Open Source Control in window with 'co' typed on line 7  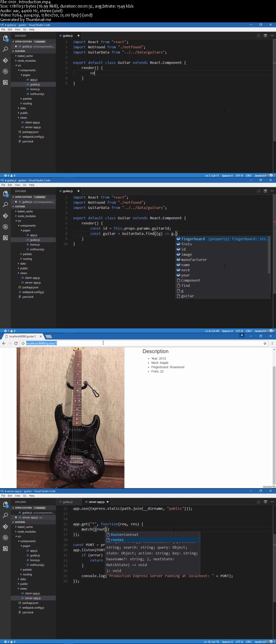5,60
